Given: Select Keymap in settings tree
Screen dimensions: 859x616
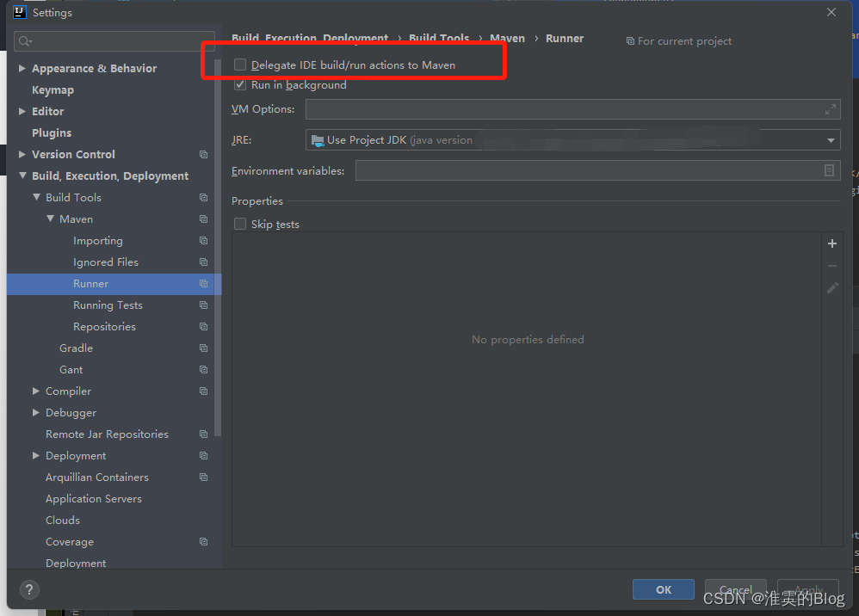Looking at the screenshot, I should pos(53,89).
